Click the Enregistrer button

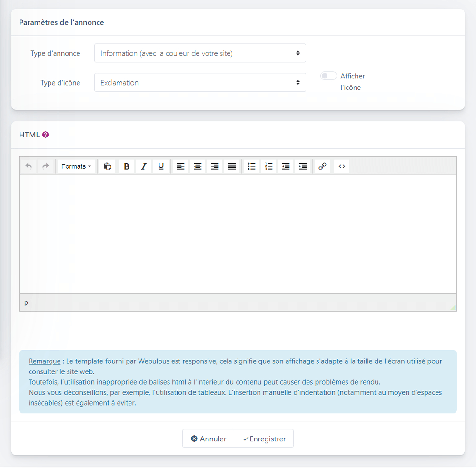pos(264,439)
